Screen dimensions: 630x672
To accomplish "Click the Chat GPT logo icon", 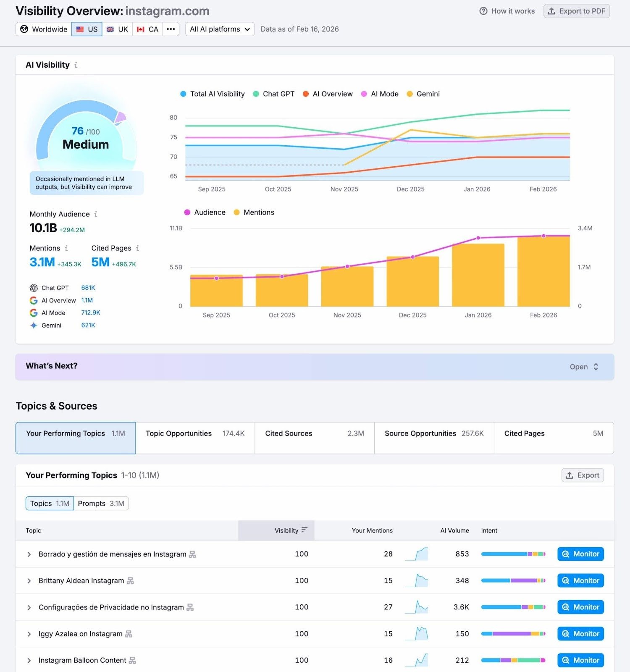I will 34,288.
